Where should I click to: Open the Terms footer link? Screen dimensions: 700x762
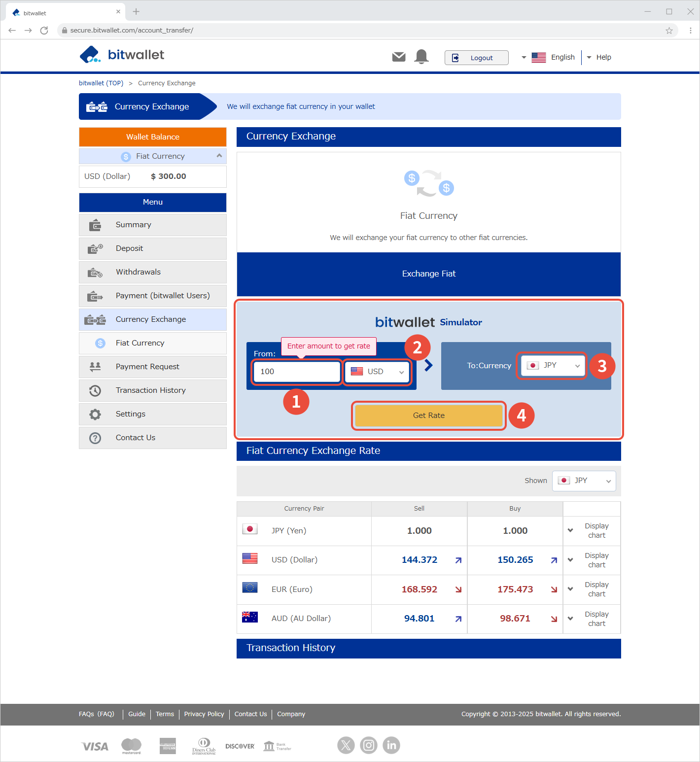coord(165,714)
